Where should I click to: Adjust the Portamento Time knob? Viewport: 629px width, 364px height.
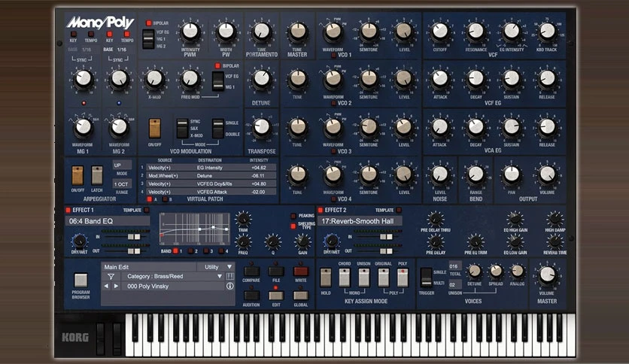(x=262, y=32)
